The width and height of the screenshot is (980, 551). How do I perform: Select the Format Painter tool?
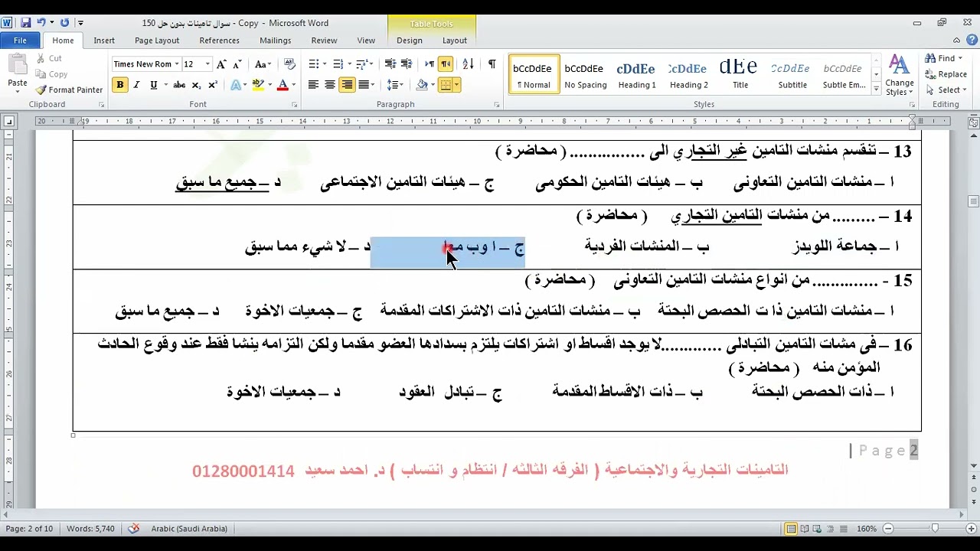68,90
